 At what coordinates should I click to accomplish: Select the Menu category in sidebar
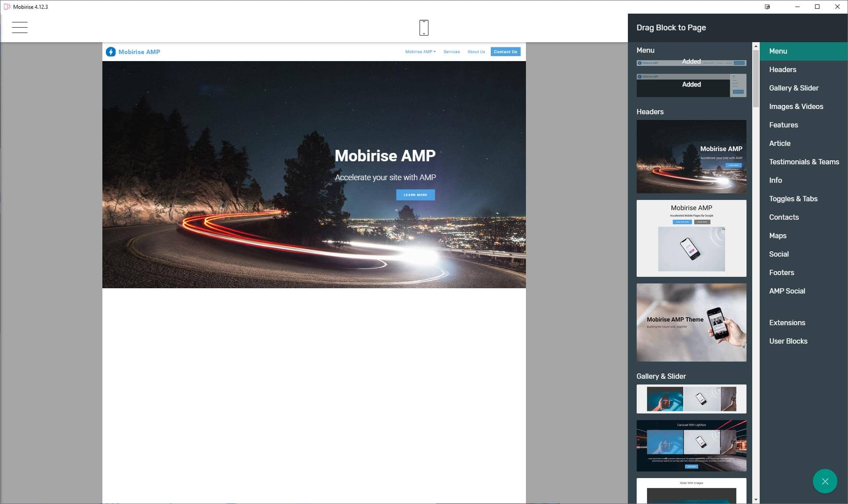[804, 51]
